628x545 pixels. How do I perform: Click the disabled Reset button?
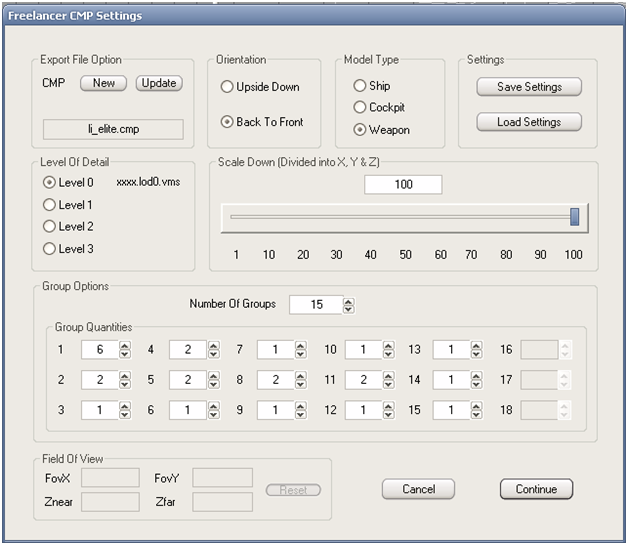pos(293,490)
